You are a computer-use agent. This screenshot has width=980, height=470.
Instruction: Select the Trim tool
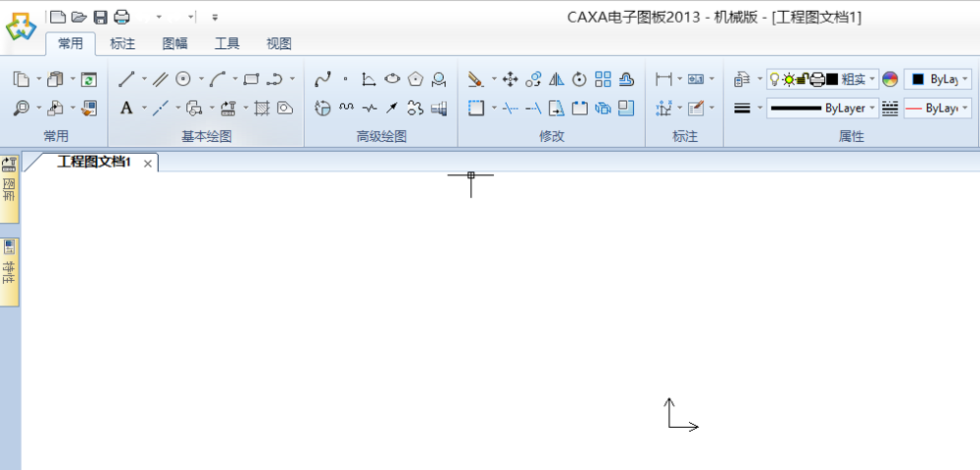(510, 108)
